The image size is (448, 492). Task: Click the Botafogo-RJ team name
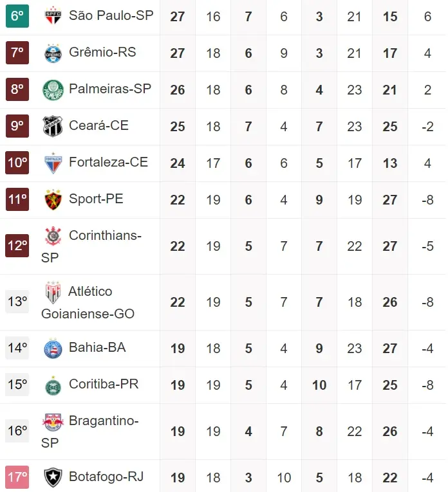click(x=106, y=477)
